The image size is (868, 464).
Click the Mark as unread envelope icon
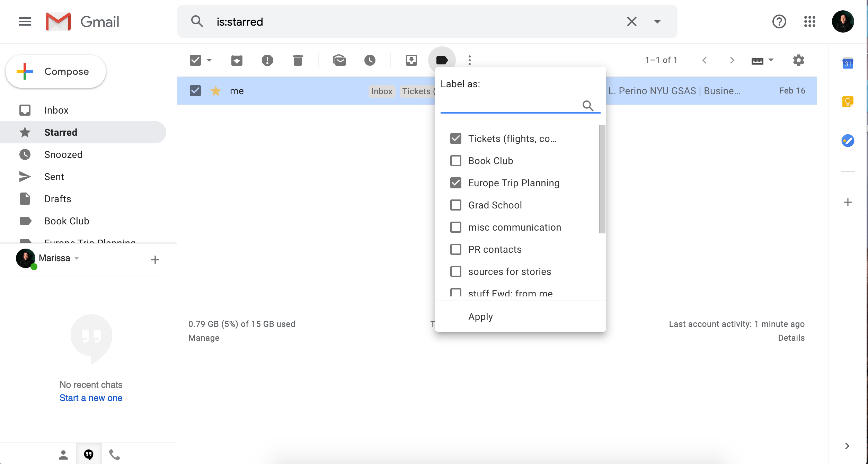[339, 60]
